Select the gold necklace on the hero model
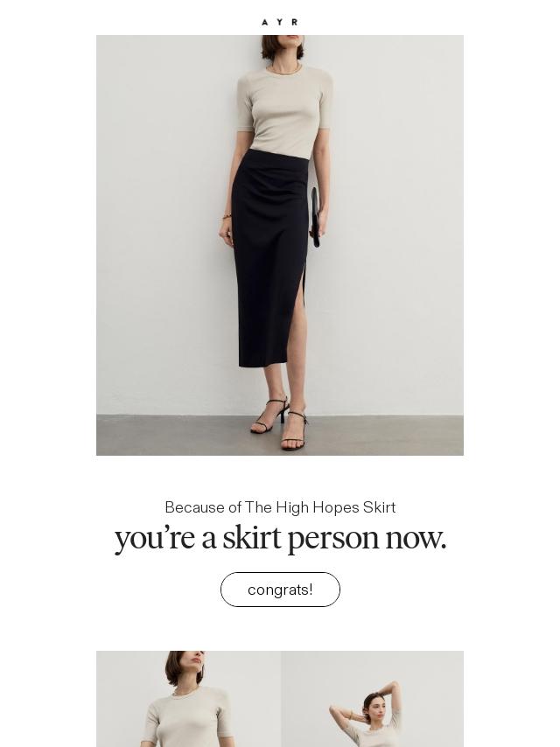Screen dimensions: 560x747 click(x=286, y=70)
